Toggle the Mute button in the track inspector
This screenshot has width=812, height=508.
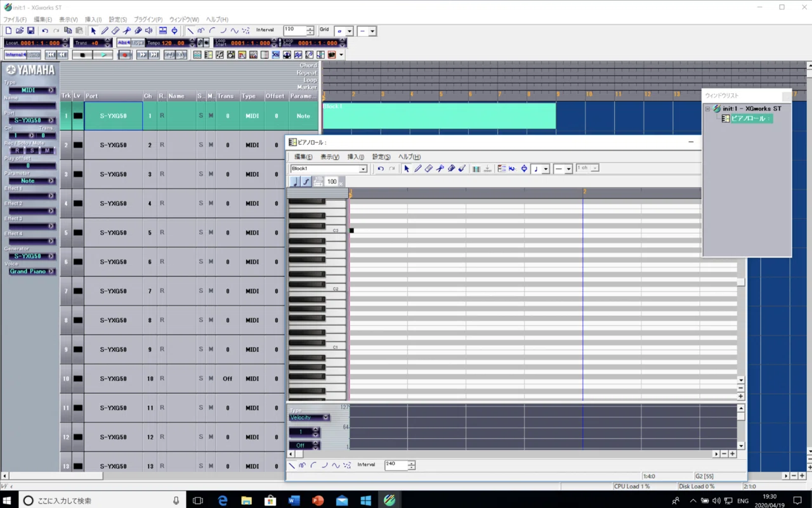[47, 151]
